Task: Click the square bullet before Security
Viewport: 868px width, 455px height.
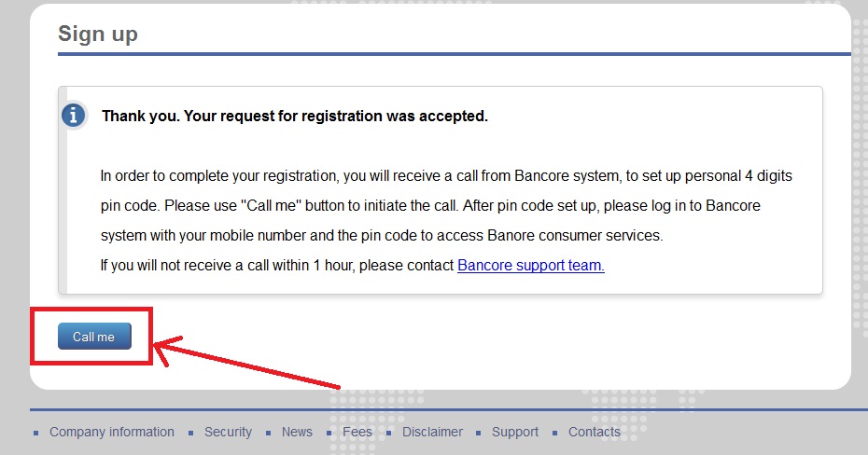Action: (x=190, y=434)
